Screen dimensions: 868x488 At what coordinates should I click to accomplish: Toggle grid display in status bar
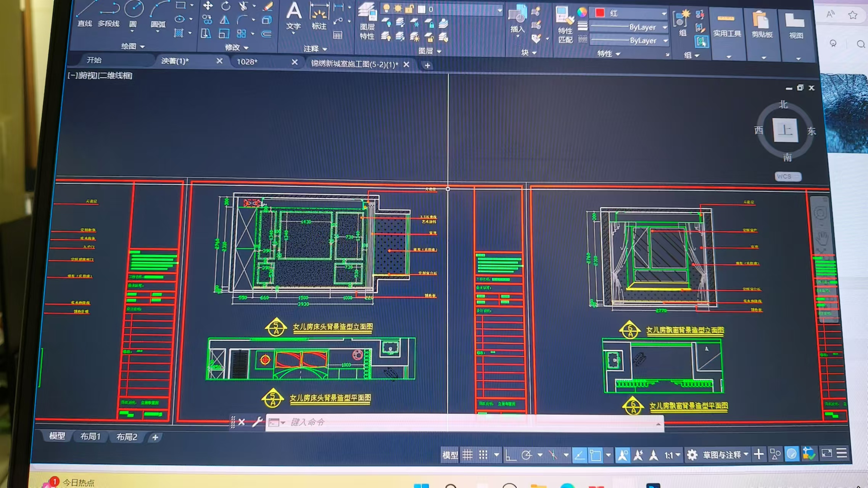point(467,454)
